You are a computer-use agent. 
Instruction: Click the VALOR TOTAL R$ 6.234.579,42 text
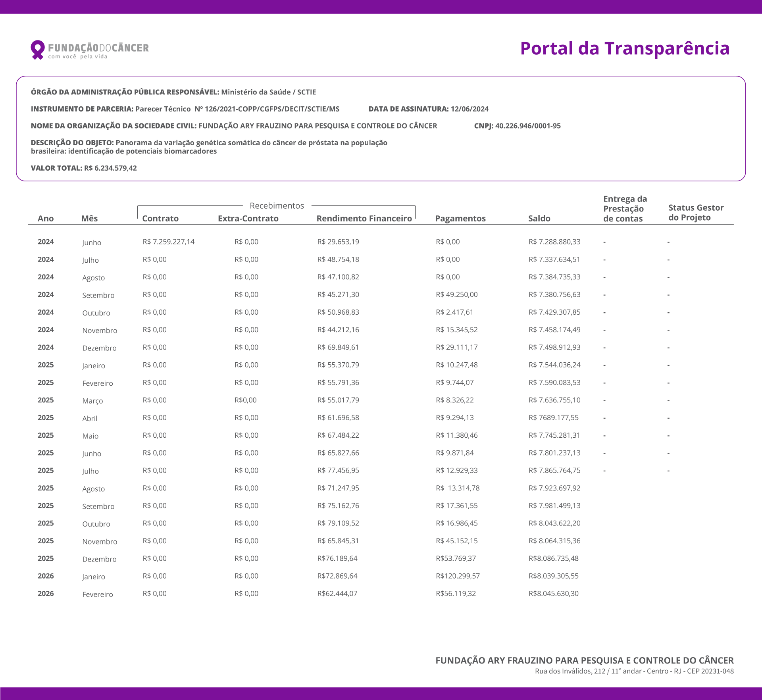(84, 168)
